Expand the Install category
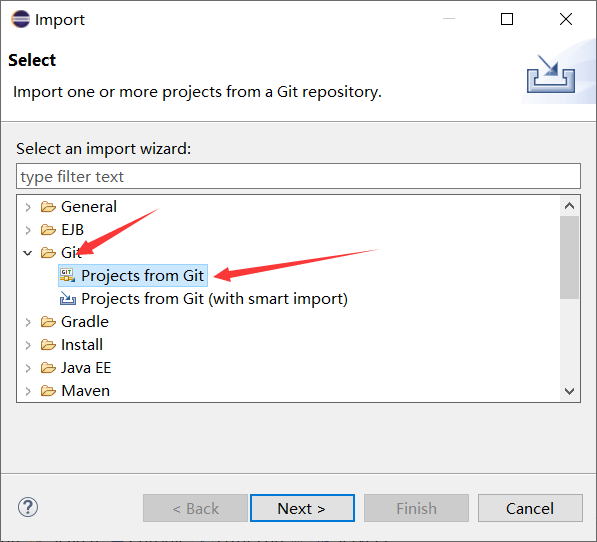Viewport: 597px width, 542px height. (28, 345)
